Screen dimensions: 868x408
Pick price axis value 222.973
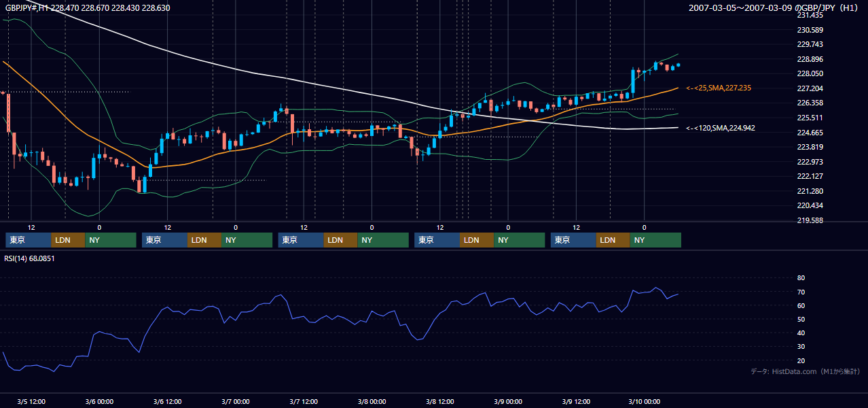810,162
